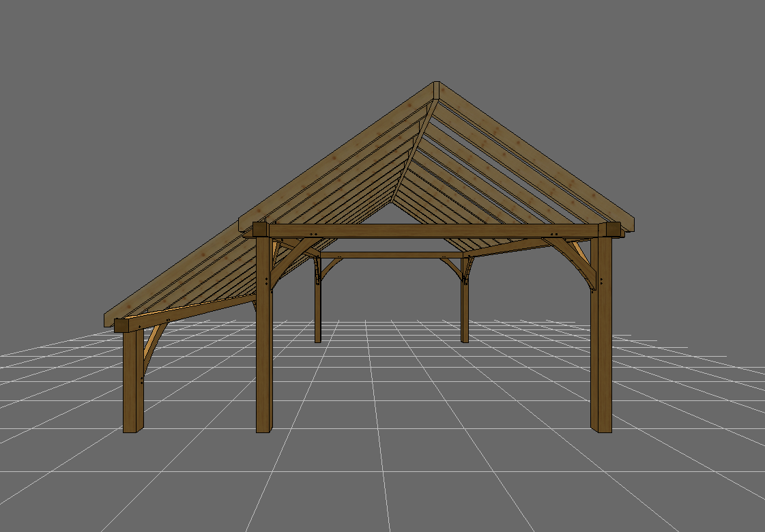This screenshot has height=532, width=765.
Task: Click the pegs on front beam's right end
Action: pos(553,234)
